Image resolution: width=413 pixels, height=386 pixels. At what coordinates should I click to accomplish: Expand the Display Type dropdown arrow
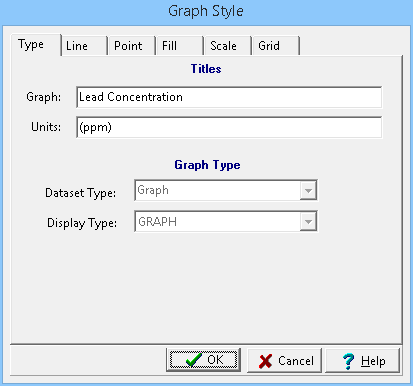[308, 221]
